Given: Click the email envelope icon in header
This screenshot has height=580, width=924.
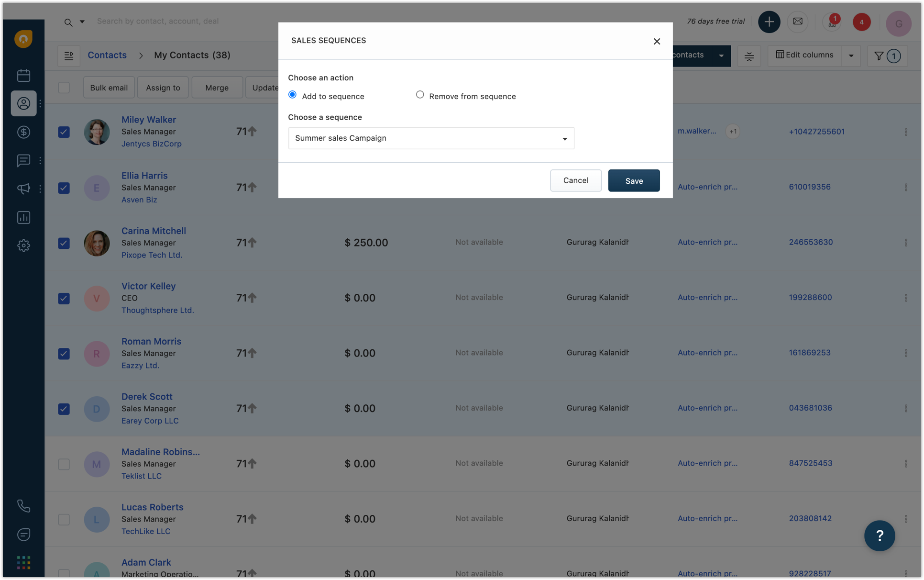Looking at the screenshot, I should click(x=797, y=22).
